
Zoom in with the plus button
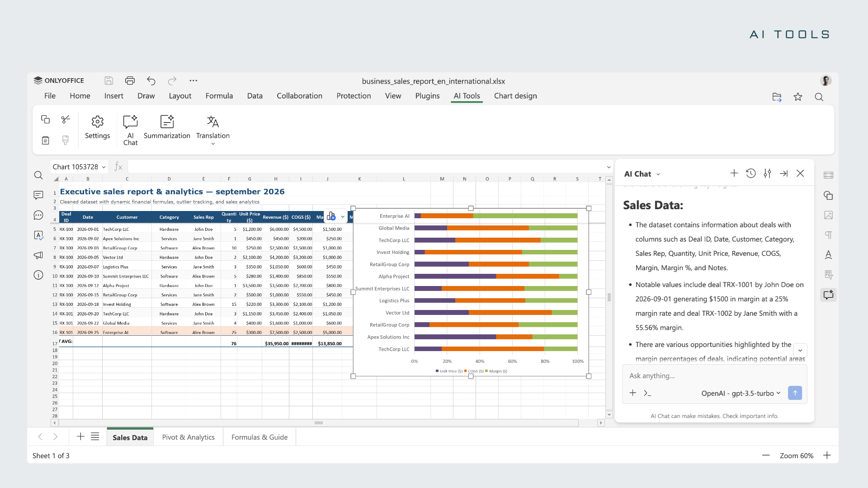point(827,455)
